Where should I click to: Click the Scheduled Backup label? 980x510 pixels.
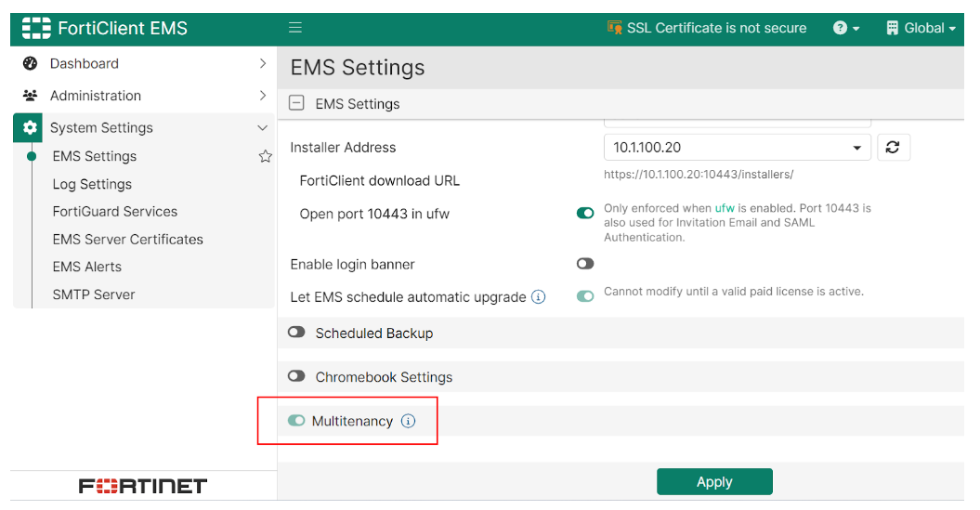coord(373,333)
